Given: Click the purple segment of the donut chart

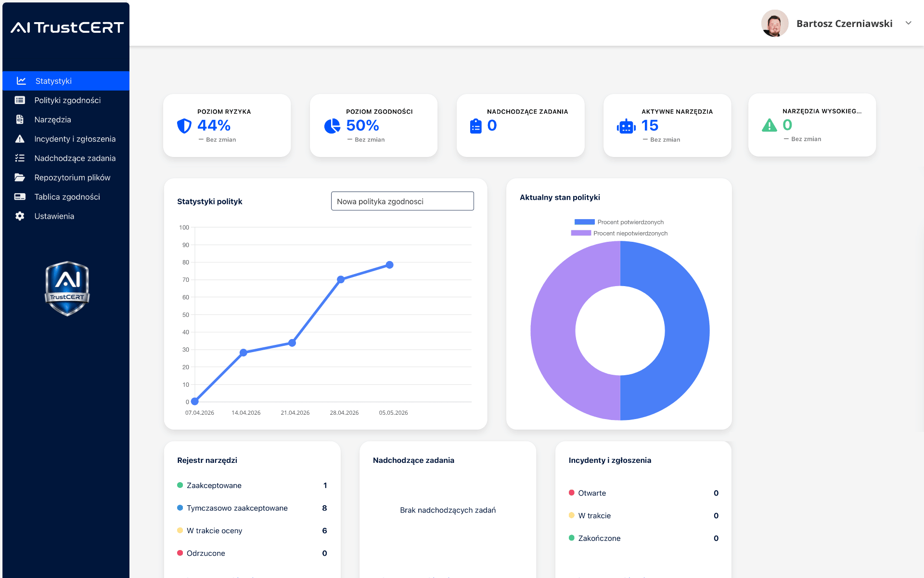Looking at the screenshot, I should point(553,331).
